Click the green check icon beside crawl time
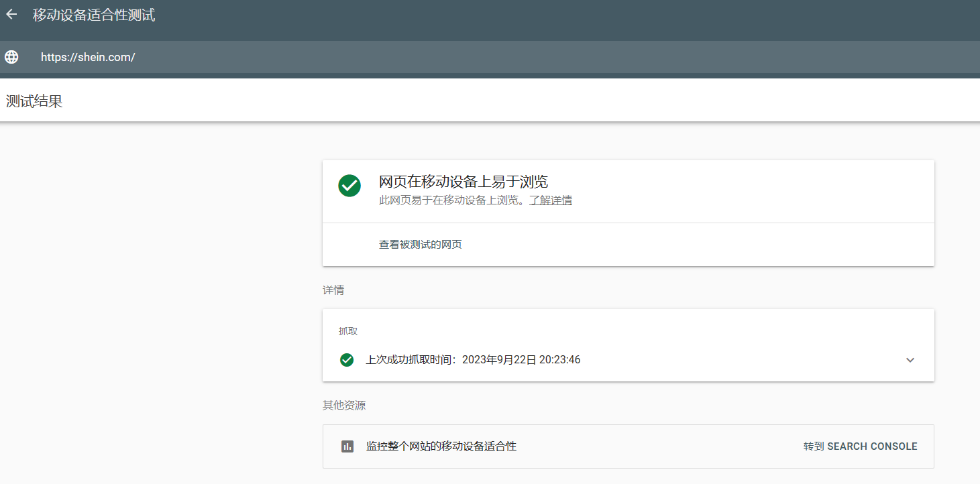 [x=347, y=360]
